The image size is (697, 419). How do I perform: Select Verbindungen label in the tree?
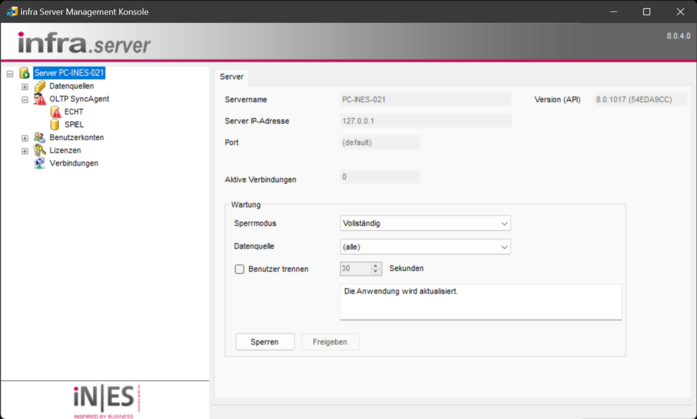74,163
